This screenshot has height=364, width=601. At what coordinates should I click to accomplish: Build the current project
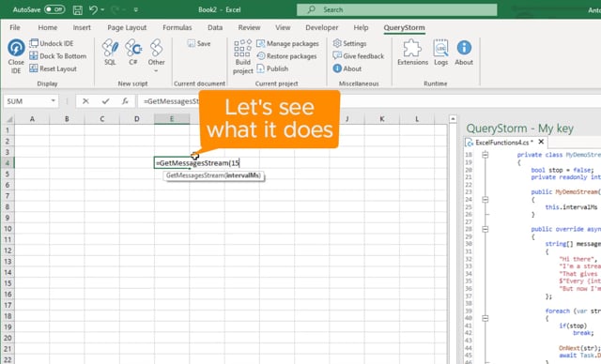[242, 56]
